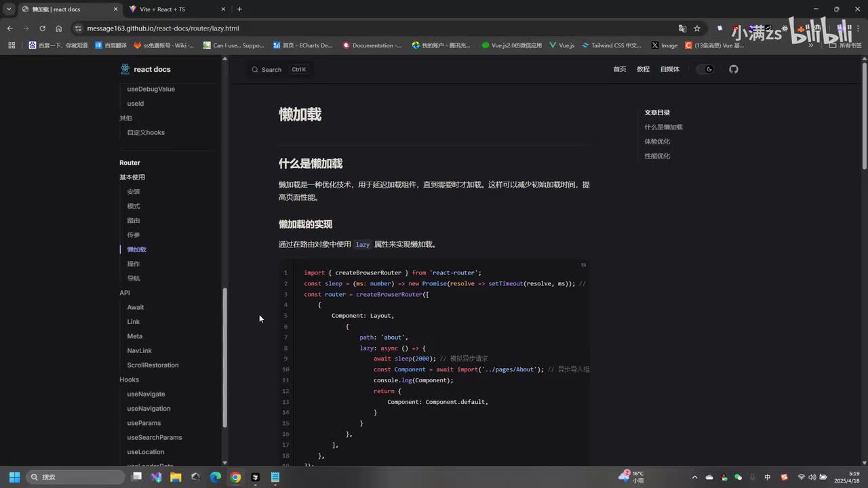
Task: Open useSearchParams hook page
Action: point(155,437)
